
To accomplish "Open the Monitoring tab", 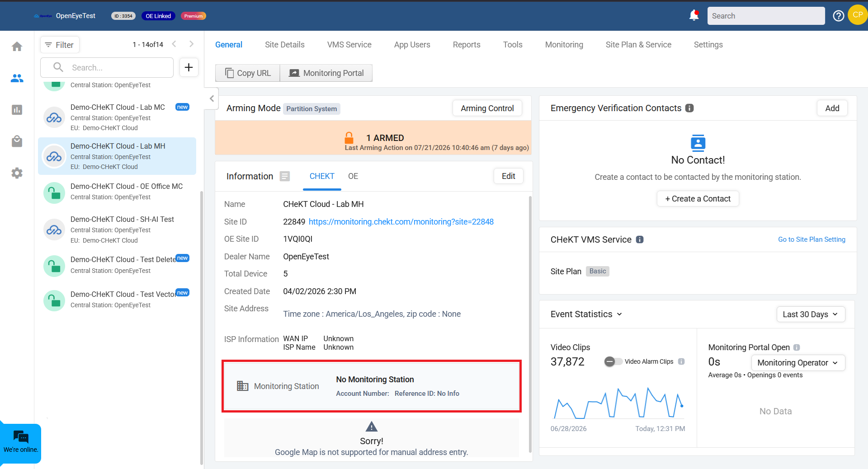I will [564, 45].
